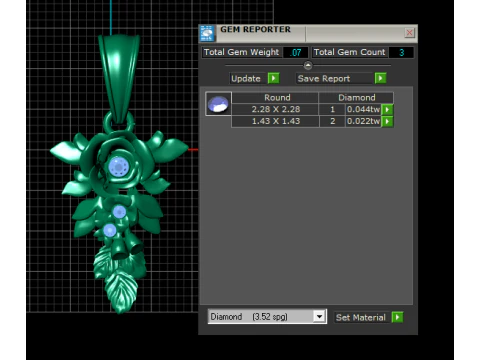Click quantity 2 in the 1.43 row
Viewport: 480px width, 360px height.
coord(332,121)
